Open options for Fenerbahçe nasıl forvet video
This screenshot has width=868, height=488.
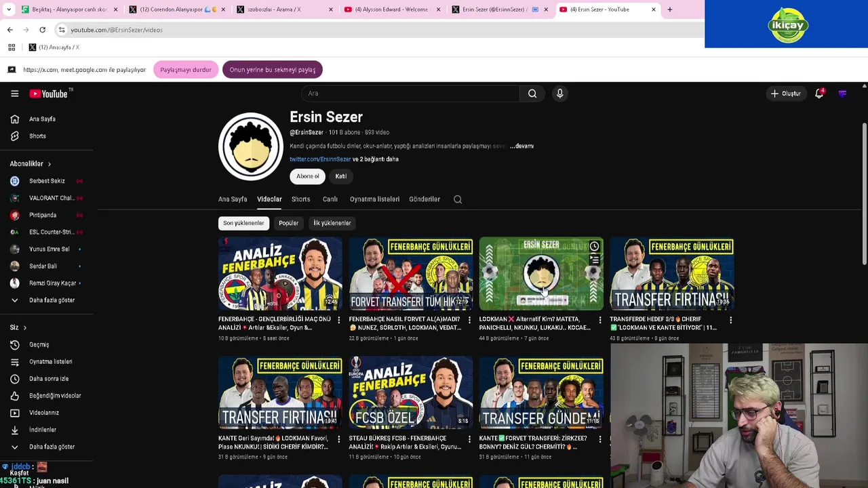coord(469,320)
